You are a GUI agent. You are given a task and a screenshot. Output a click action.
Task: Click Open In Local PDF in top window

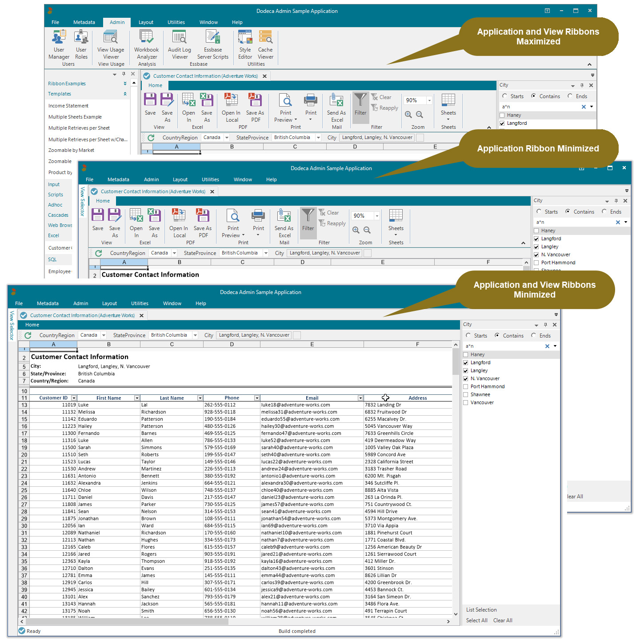231,107
